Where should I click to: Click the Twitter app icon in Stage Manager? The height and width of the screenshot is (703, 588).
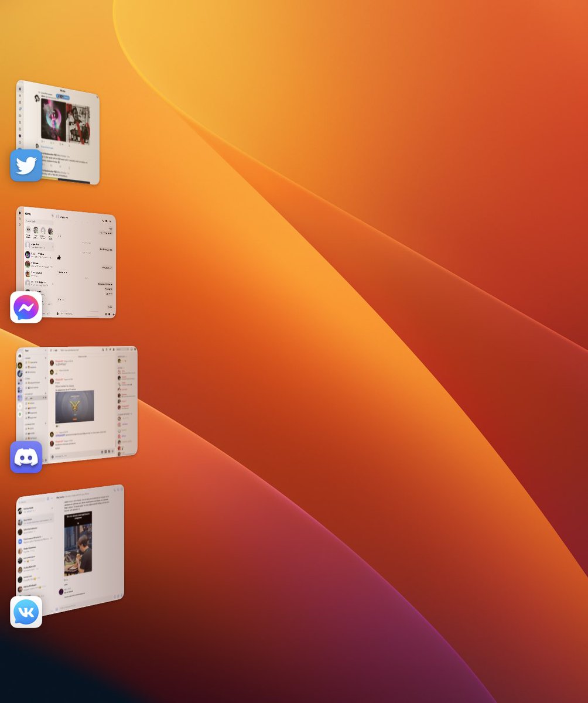[26, 166]
